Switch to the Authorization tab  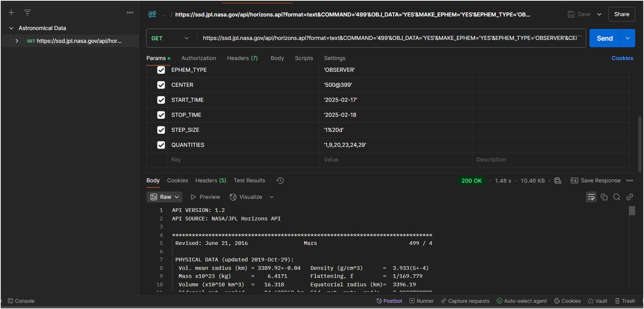point(199,58)
